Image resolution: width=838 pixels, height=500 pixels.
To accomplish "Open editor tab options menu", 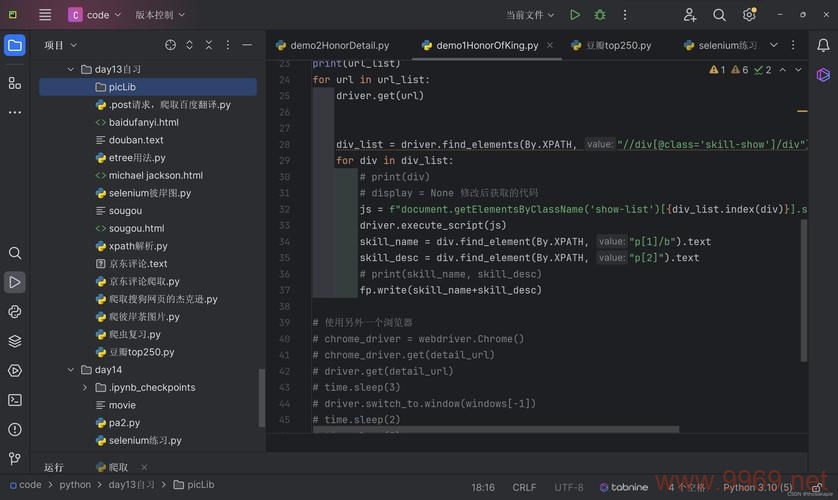I will (x=793, y=45).
